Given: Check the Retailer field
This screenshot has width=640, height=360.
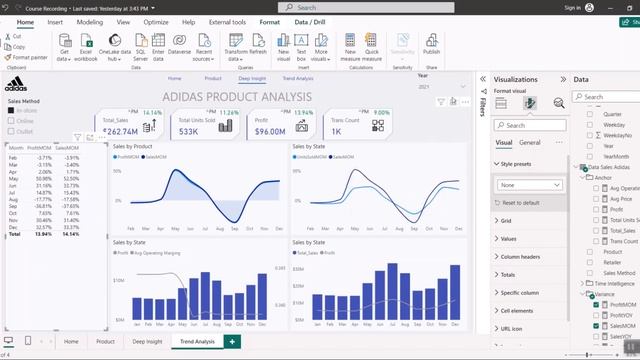Looking at the screenshot, I should pyautogui.click(x=590, y=262).
